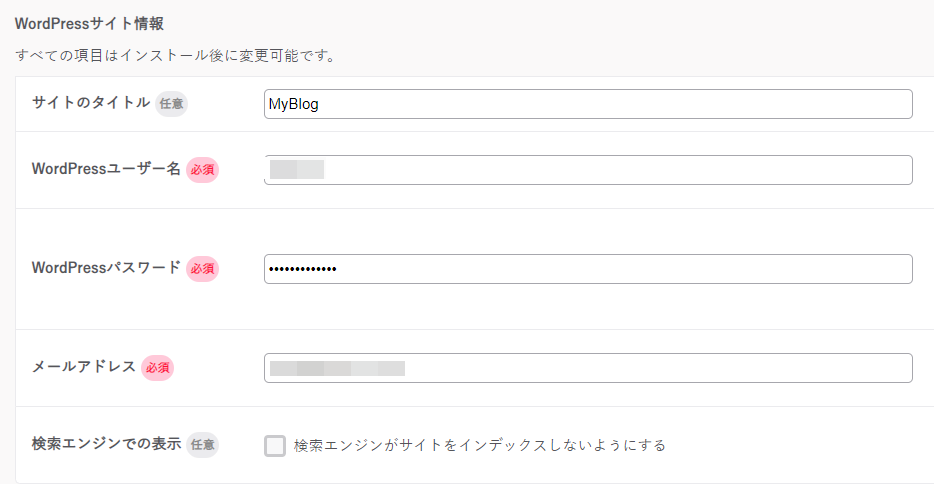
Task: Focus the WordPressユーザー名 text field
Action: click(x=588, y=170)
